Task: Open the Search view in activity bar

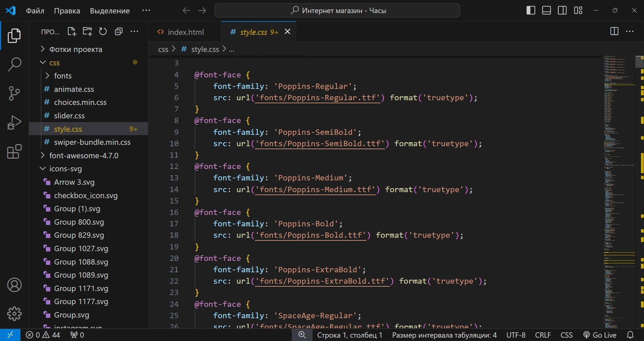Action: [x=14, y=64]
